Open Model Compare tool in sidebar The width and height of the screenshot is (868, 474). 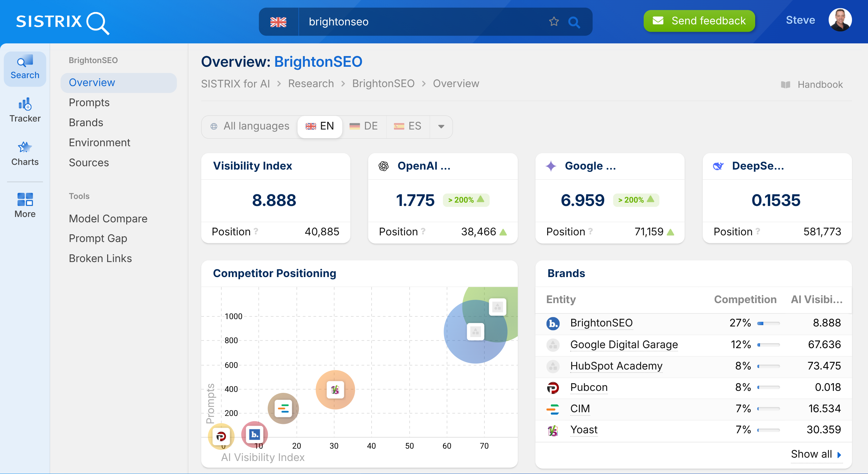pyautogui.click(x=108, y=219)
